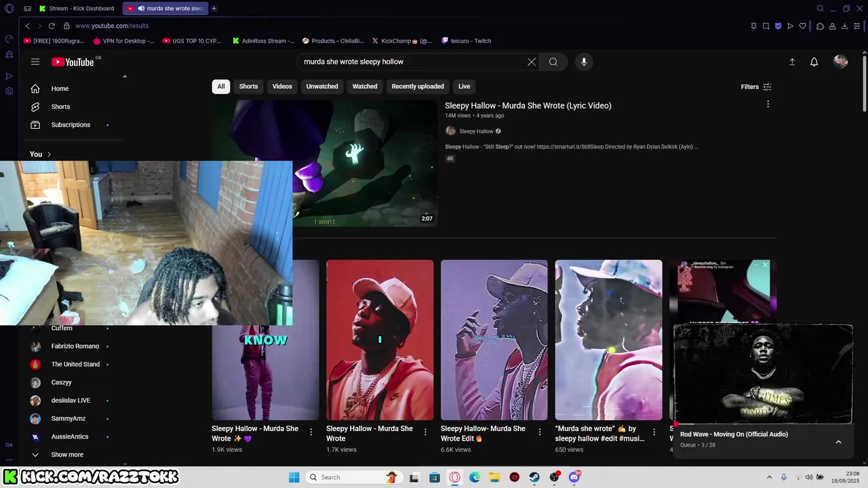Open Discord from the taskbar
Screen dimensions: 868x488
574,477
